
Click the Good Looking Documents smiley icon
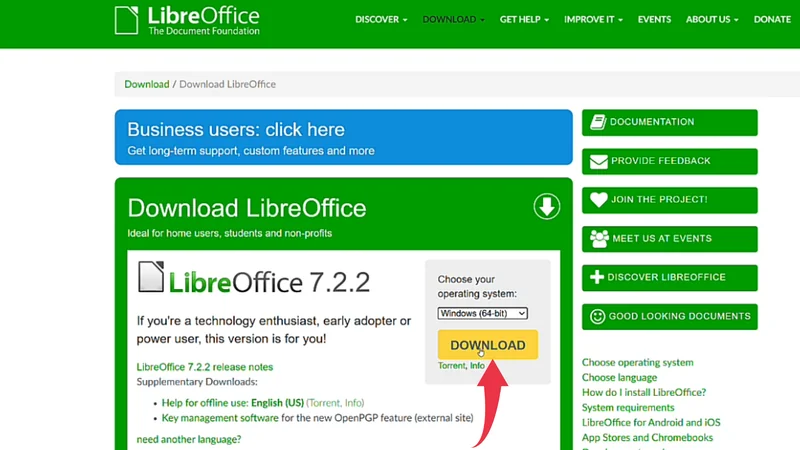598,316
